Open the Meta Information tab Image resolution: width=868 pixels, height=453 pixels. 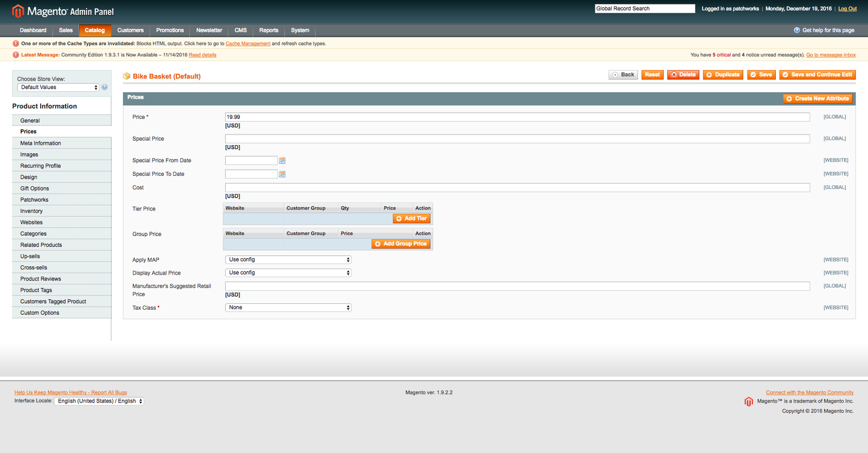(x=62, y=143)
